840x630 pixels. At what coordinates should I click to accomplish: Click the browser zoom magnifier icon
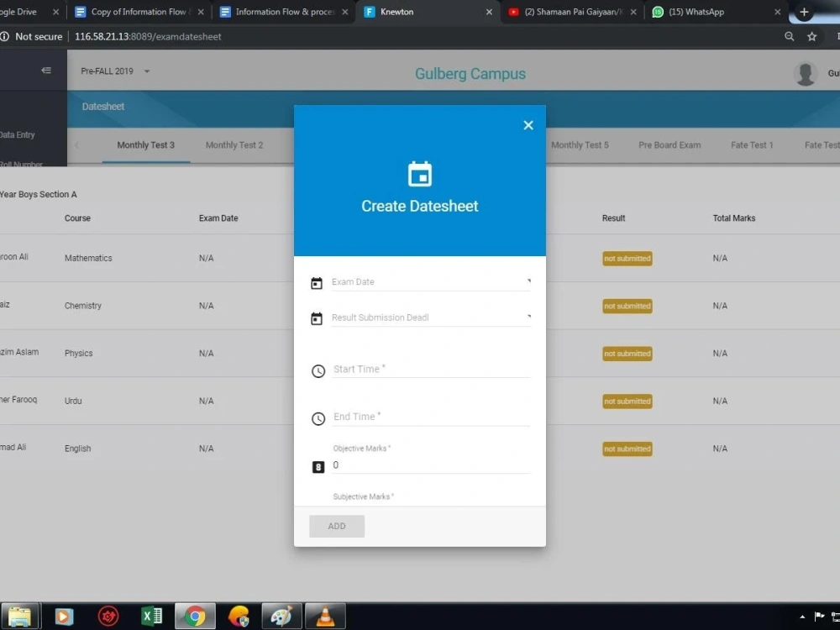click(x=789, y=36)
